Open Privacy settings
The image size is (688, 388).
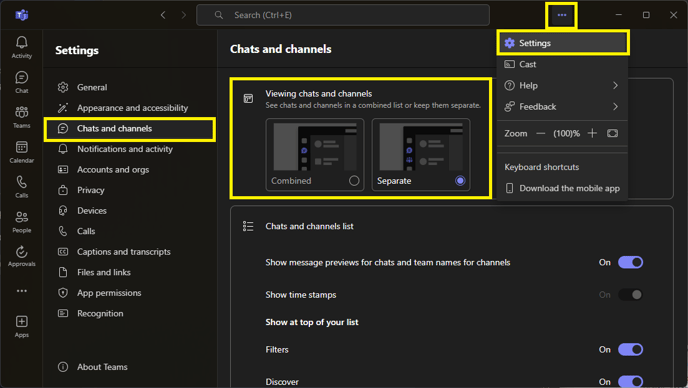coord(129,190)
